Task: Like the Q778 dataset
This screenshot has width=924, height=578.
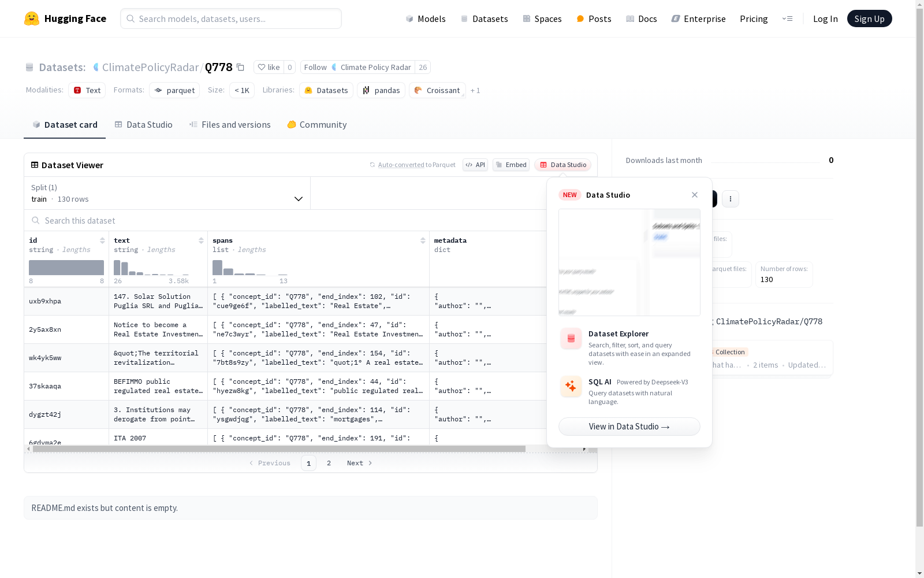Action: click(269, 67)
